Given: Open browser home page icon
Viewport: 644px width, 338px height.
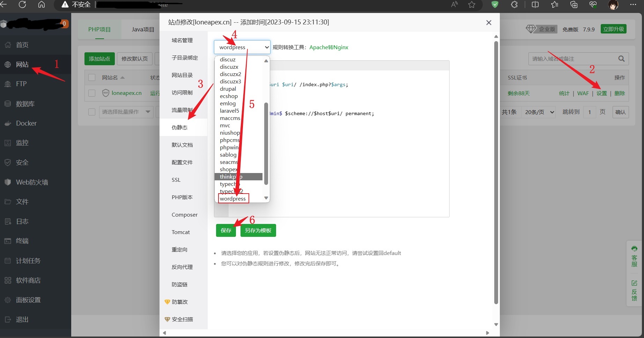Looking at the screenshot, I should coord(42,5).
